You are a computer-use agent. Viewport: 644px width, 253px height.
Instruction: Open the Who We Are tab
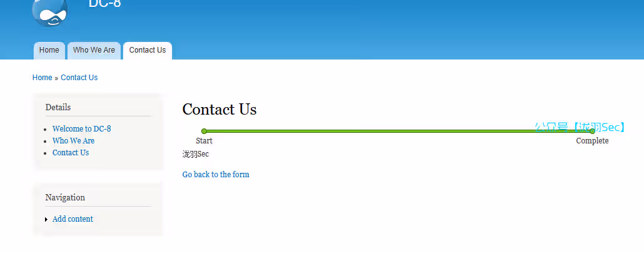[94, 50]
